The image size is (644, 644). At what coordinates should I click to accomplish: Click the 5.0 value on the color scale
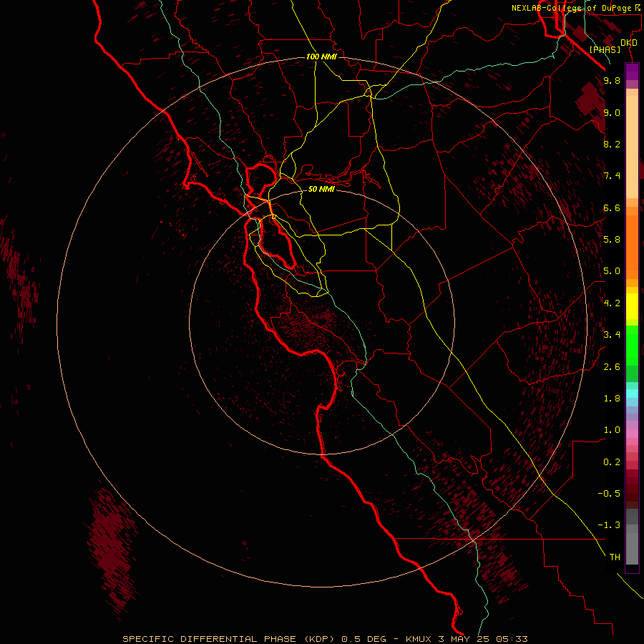(612, 271)
